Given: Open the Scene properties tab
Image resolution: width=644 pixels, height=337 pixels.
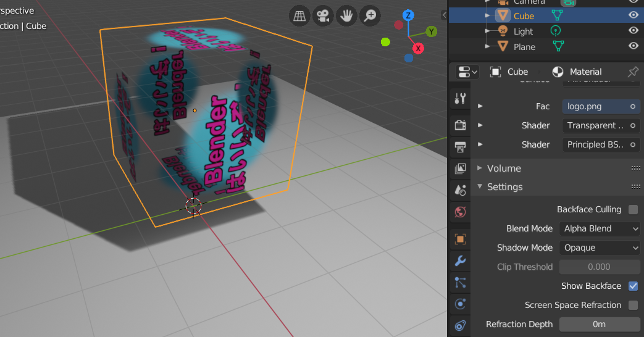Looking at the screenshot, I should [460, 190].
